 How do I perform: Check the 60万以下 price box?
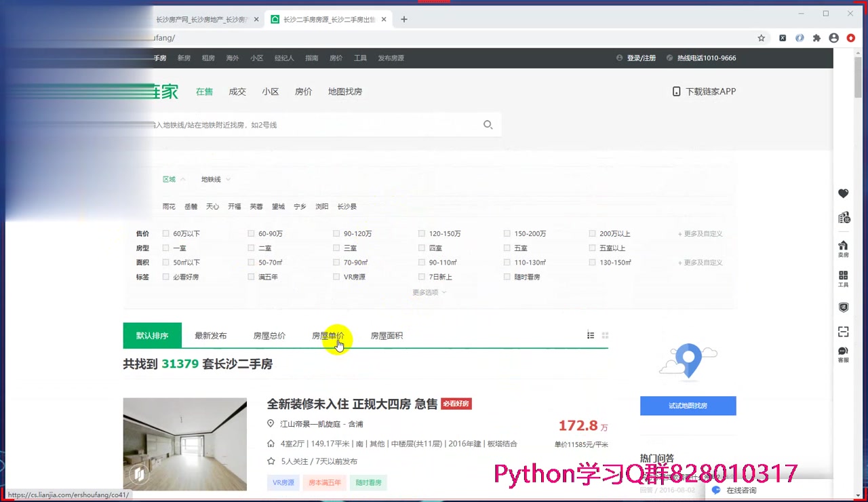point(165,233)
